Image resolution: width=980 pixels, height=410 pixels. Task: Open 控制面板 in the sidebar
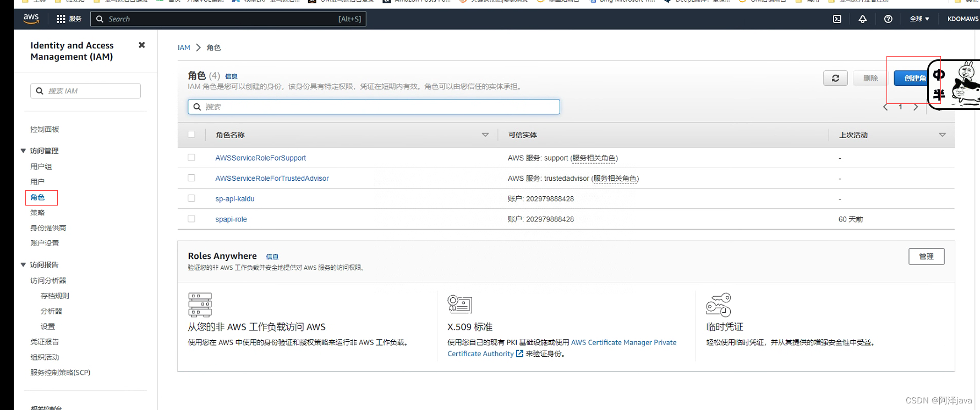click(45, 129)
